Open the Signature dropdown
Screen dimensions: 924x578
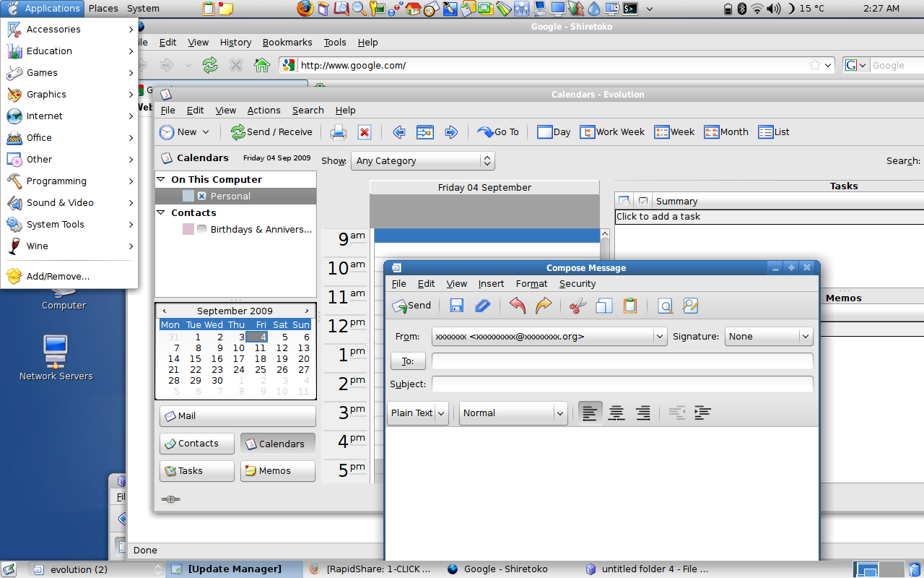tap(769, 336)
